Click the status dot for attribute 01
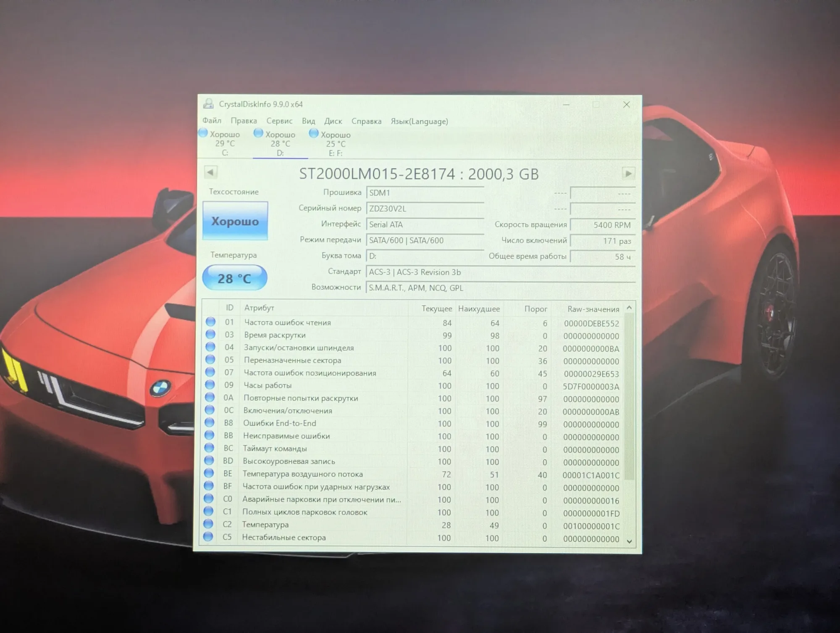This screenshot has width=840, height=633. [210, 322]
